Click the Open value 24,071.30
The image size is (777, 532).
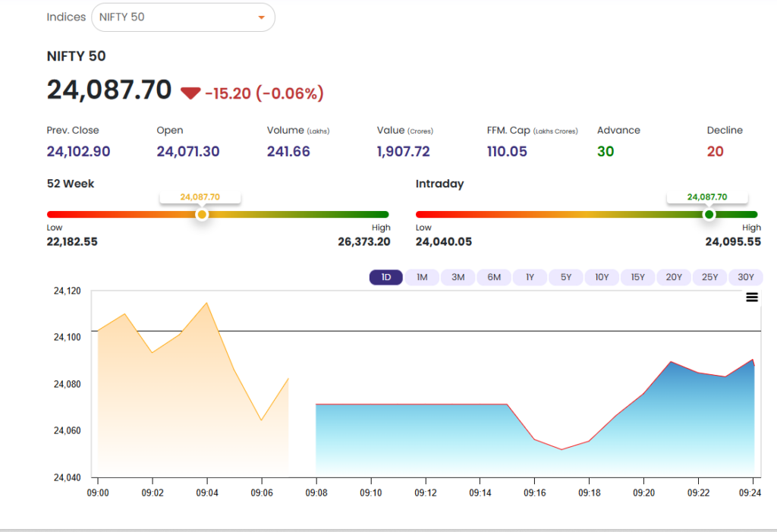click(188, 151)
